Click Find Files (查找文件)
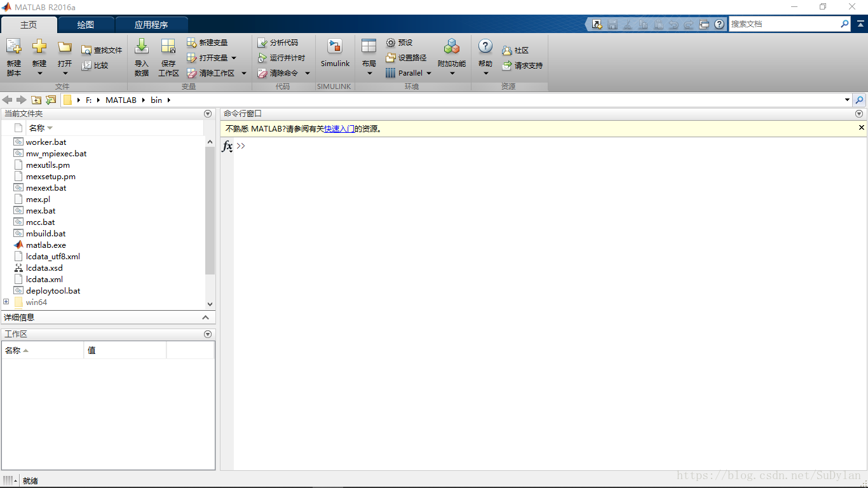The image size is (868, 488). pos(102,50)
